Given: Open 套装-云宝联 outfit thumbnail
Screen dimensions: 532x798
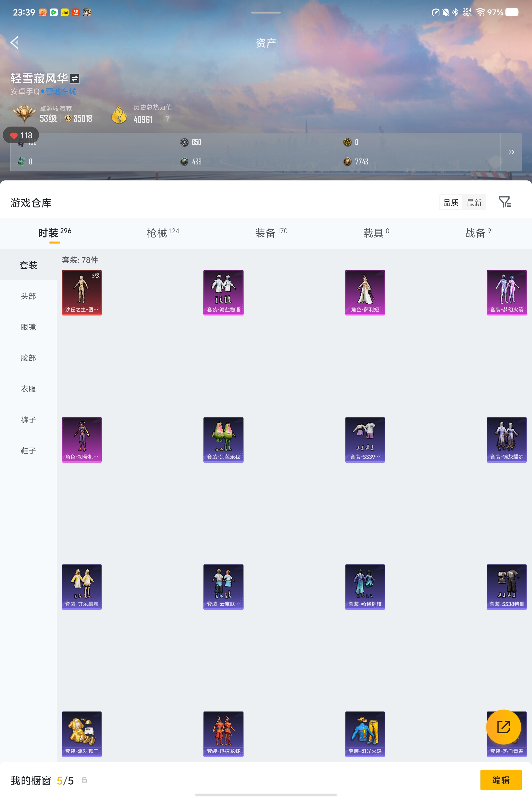Looking at the screenshot, I should pos(223,587).
